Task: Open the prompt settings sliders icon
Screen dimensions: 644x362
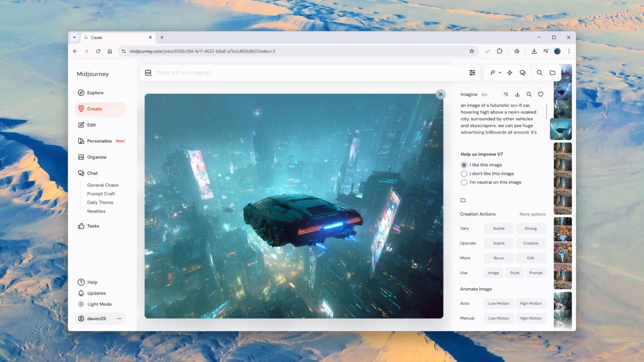Action: (x=472, y=73)
